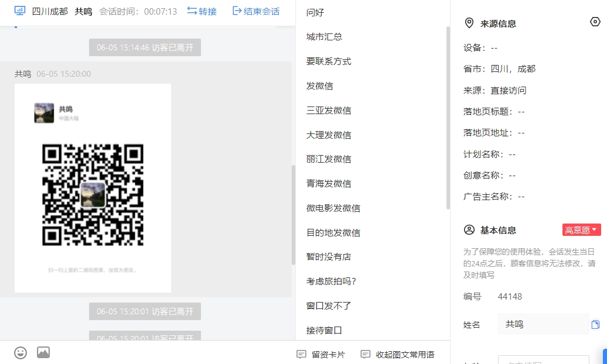Open the 高意愿 intent dropdown
Viewport: 607px width, 364px height.
pos(581,230)
